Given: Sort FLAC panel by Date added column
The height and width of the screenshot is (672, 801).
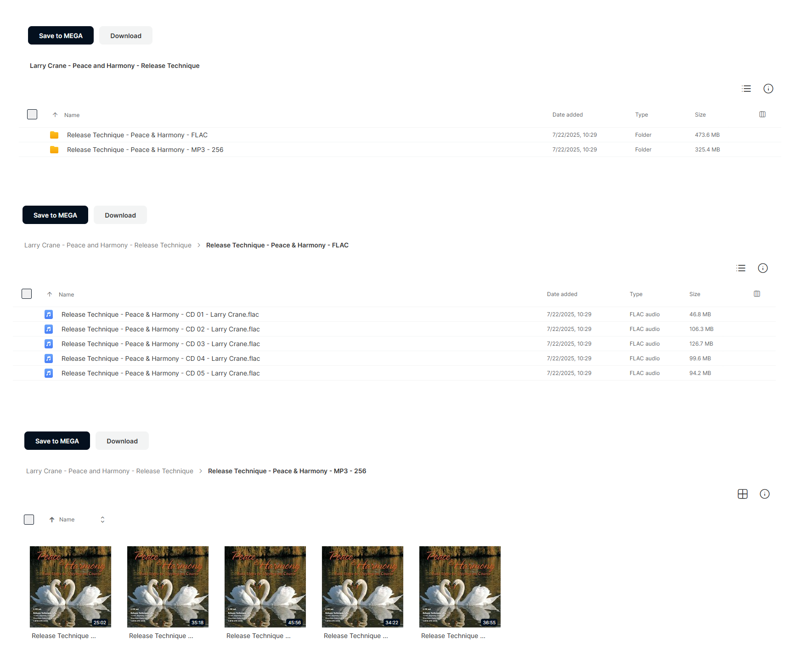Looking at the screenshot, I should click(562, 294).
